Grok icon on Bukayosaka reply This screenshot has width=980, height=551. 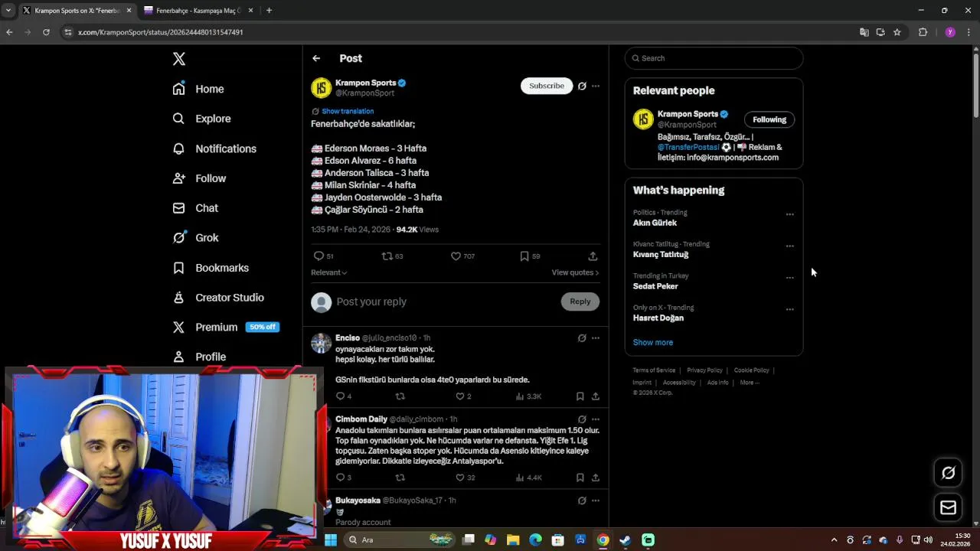(x=582, y=500)
